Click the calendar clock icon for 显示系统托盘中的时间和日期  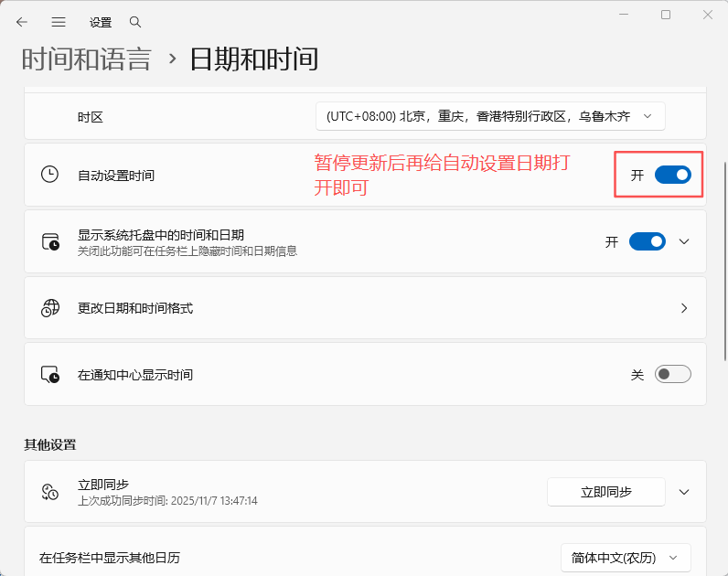50,241
